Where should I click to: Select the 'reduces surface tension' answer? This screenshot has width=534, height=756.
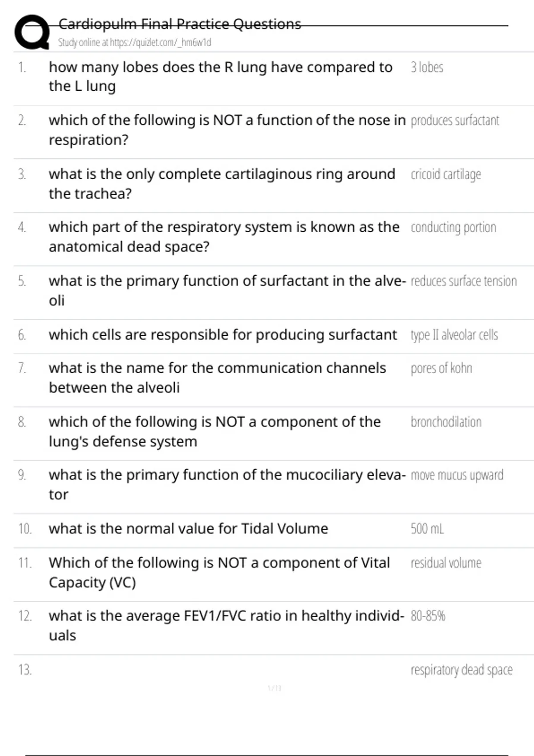(463, 281)
